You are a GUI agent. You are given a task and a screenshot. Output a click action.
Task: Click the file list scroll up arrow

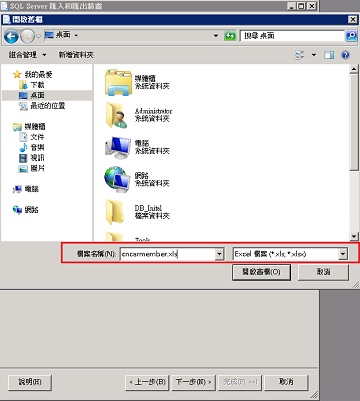pyautogui.click(x=354, y=69)
